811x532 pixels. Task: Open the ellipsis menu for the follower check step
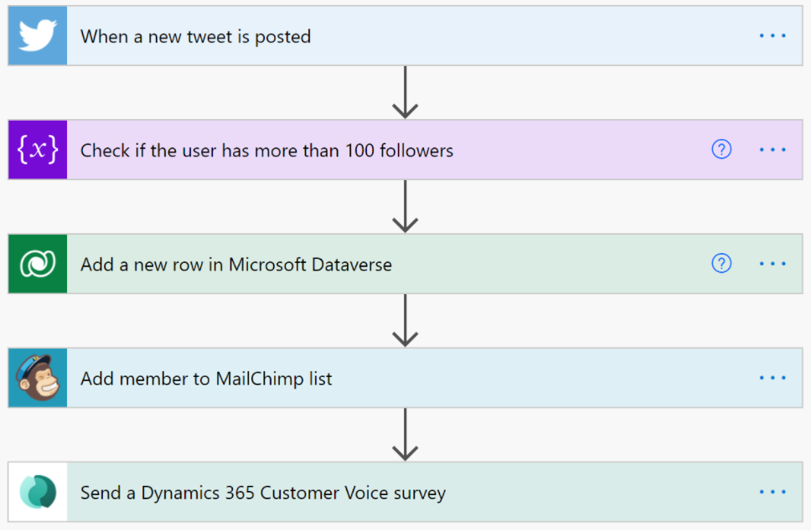(772, 150)
